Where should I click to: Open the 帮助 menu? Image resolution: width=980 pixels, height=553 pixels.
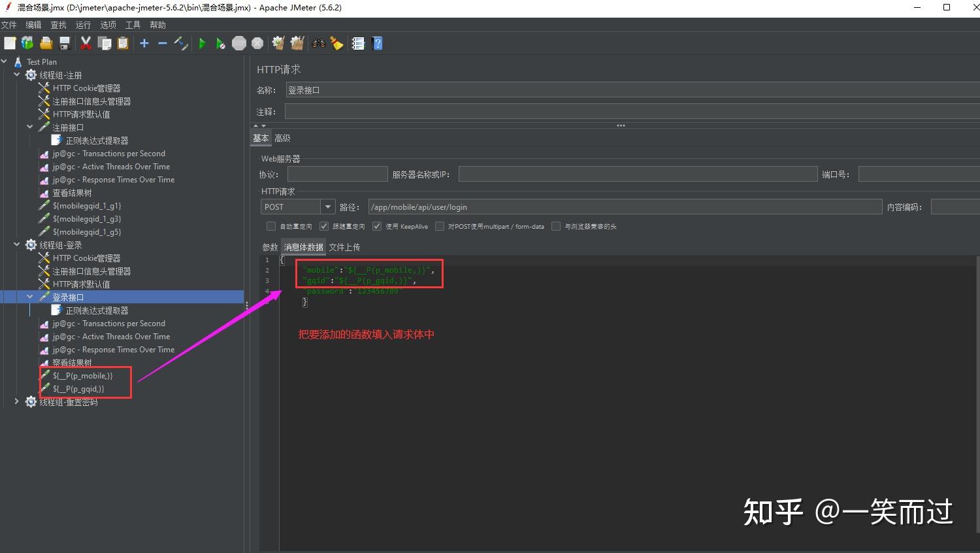(x=157, y=25)
